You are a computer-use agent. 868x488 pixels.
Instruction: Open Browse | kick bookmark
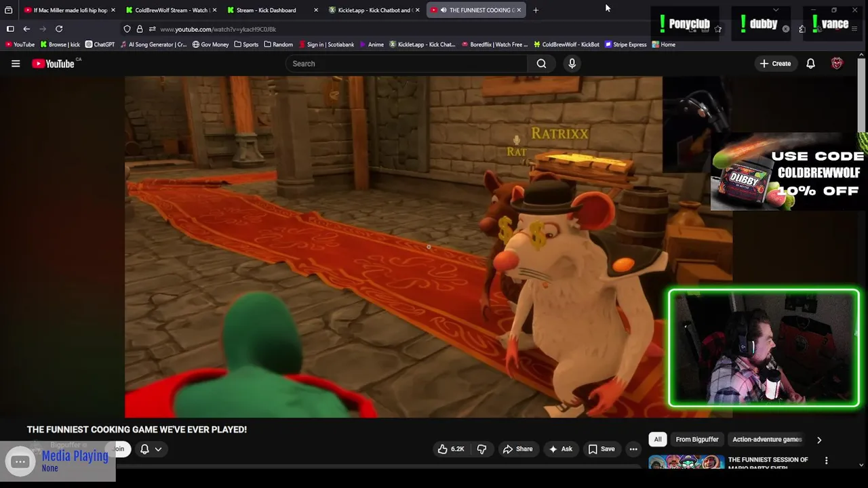[60, 45]
